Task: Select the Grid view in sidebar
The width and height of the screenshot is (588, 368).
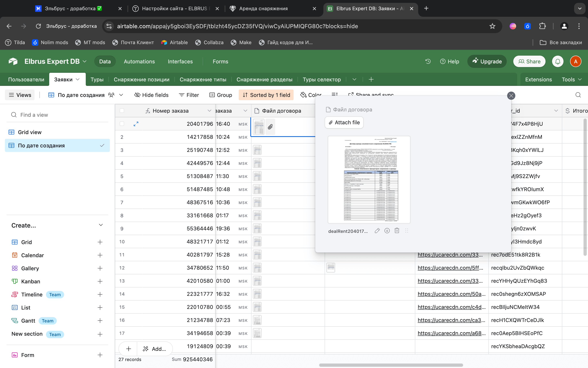Action: point(57,132)
